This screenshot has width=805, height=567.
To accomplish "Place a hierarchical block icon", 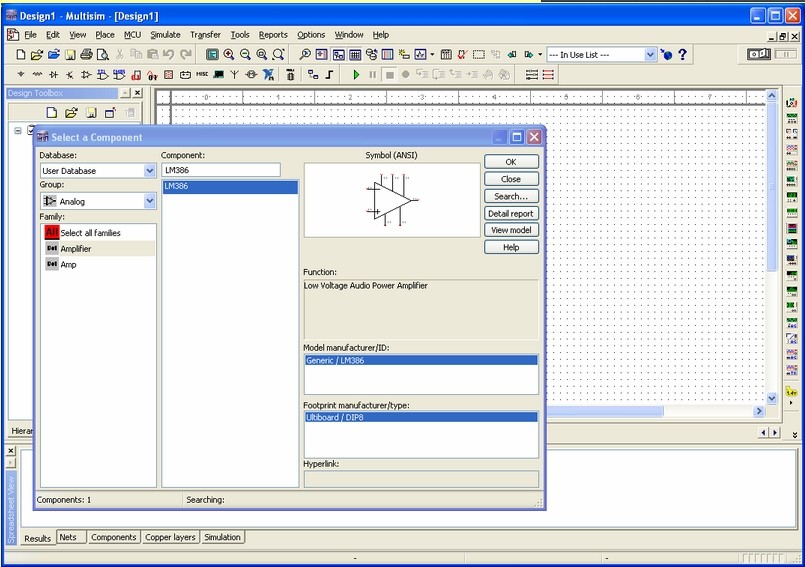I will point(313,74).
